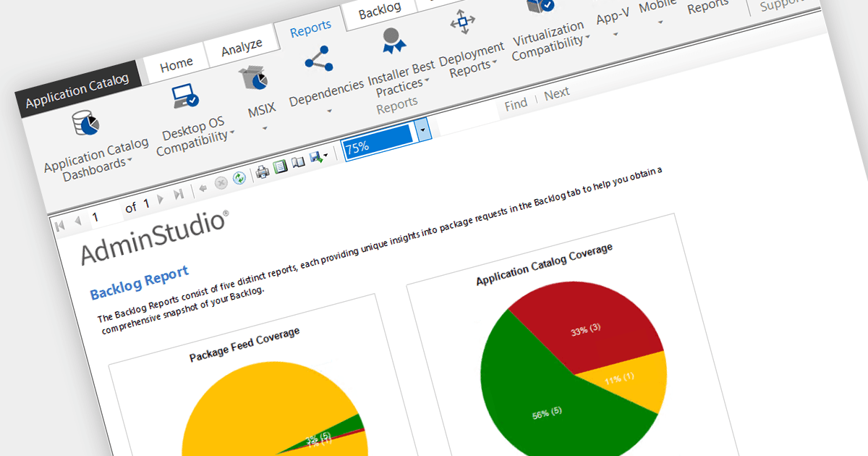Go to previous report page

[78, 219]
